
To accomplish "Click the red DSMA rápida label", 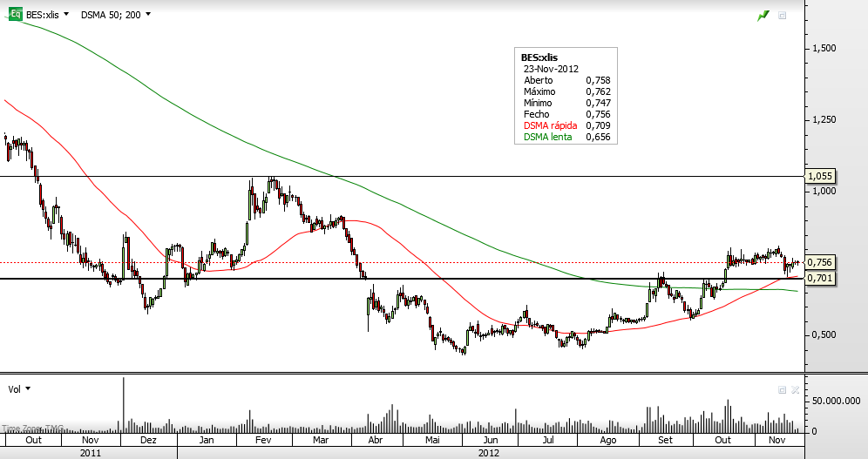I will point(550,125).
